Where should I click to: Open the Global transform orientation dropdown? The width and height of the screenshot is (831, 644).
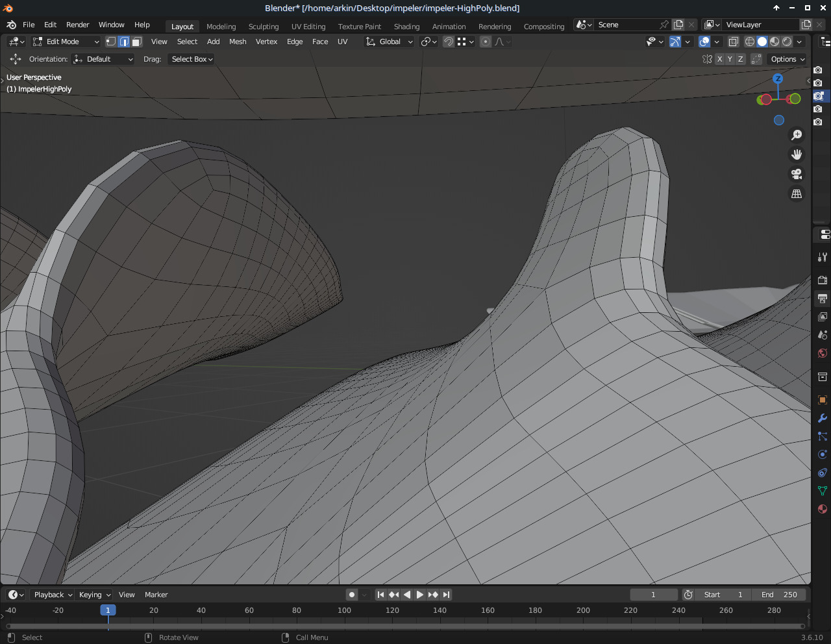[x=389, y=42]
